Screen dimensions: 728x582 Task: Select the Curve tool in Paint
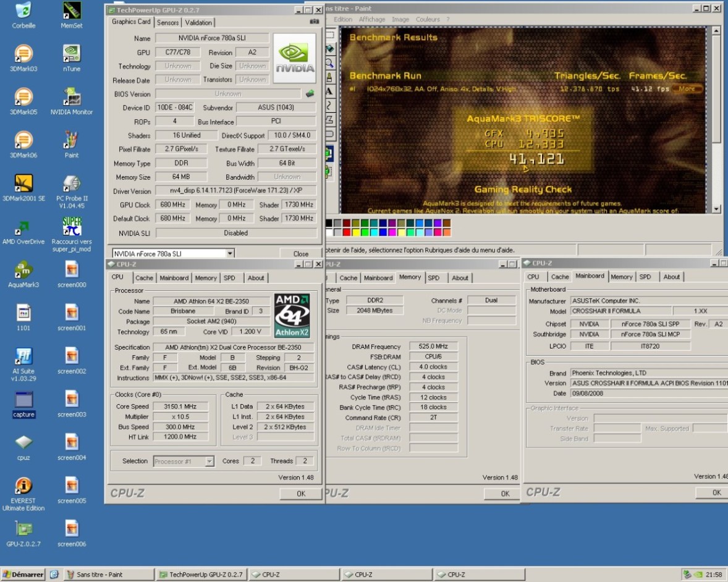coord(329,106)
